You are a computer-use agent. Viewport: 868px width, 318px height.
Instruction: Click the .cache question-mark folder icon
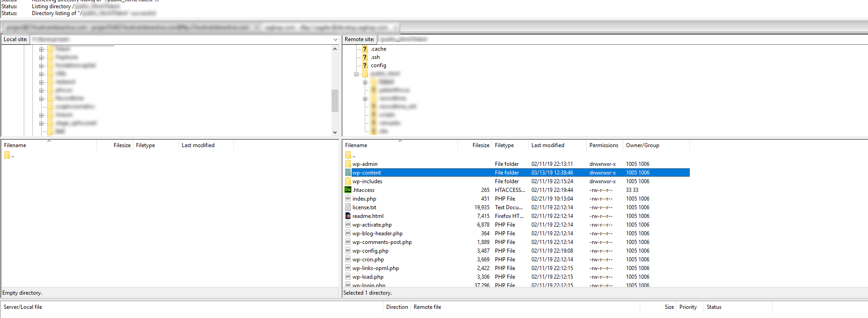(365, 49)
